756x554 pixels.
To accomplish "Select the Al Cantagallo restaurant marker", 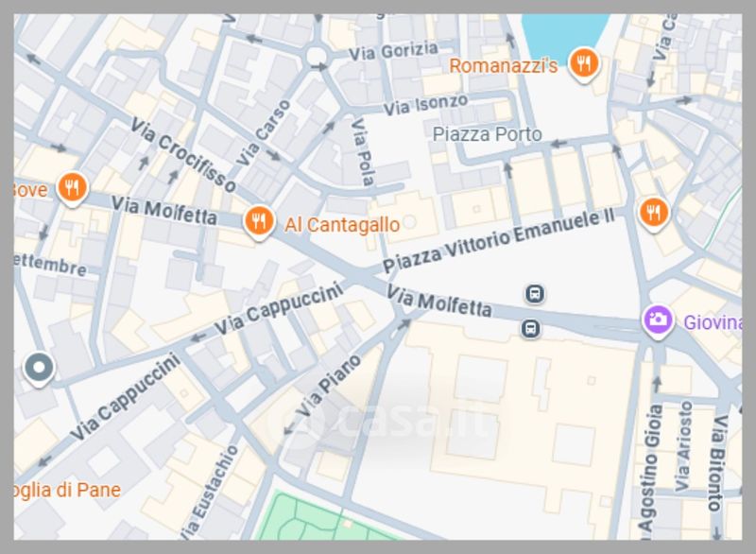I will click(259, 222).
